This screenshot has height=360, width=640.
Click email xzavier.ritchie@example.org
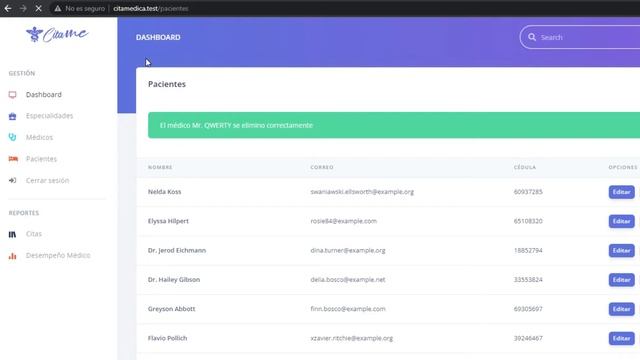point(351,338)
